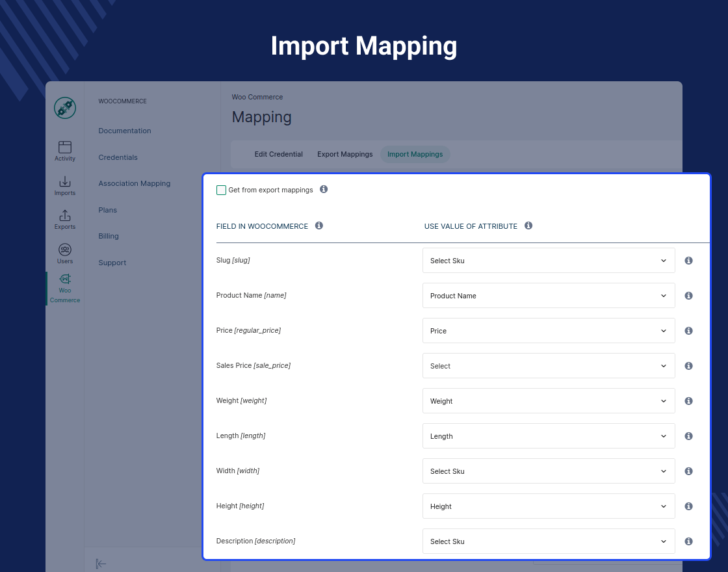The height and width of the screenshot is (572, 728).
Task: Open the Length attribute dropdown
Action: tap(549, 436)
